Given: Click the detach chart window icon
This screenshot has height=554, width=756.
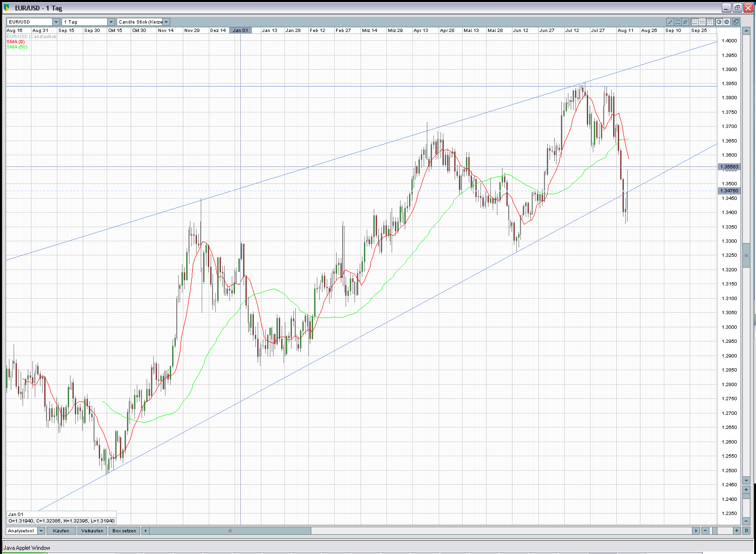Looking at the screenshot, I should pos(736,22).
